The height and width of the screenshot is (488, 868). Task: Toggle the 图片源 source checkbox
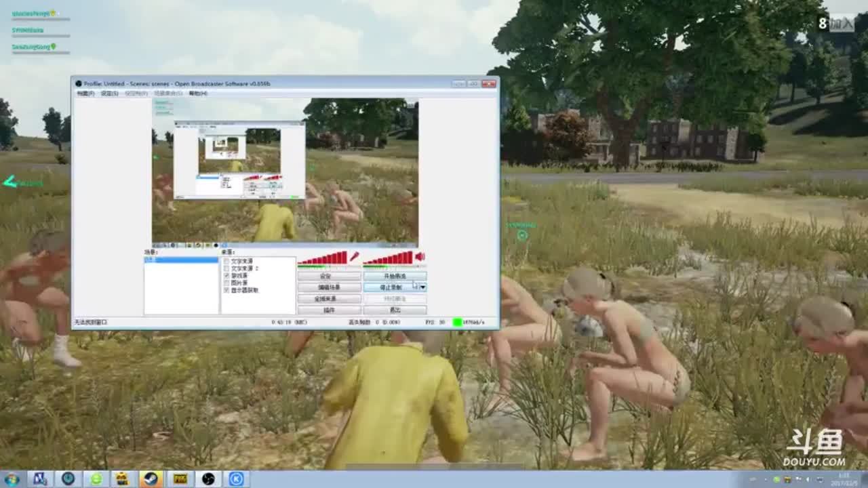click(226, 283)
